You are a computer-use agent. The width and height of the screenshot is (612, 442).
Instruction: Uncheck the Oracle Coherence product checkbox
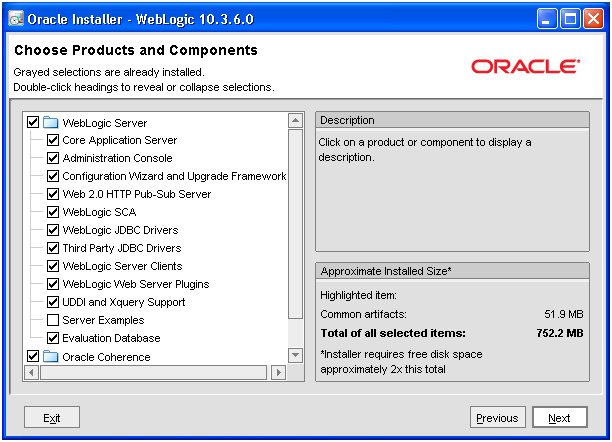[33, 356]
